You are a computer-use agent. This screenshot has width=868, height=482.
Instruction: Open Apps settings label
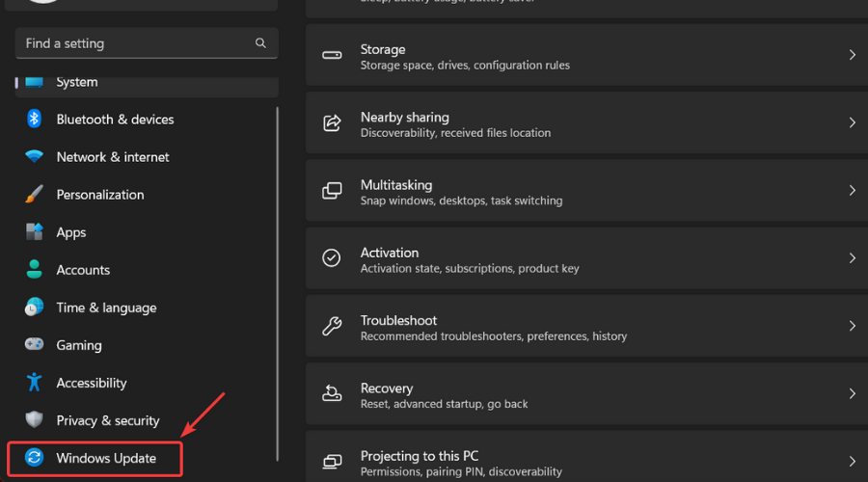[x=71, y=233]
